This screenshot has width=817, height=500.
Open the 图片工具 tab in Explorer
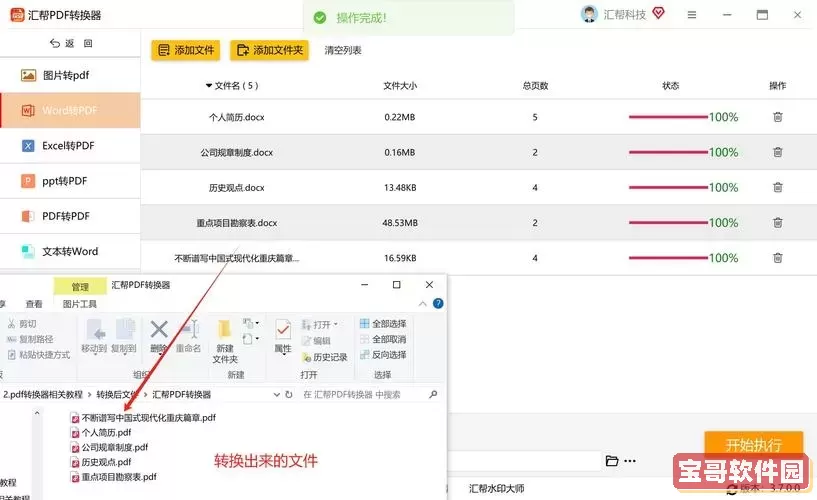(x=80, y=304)
